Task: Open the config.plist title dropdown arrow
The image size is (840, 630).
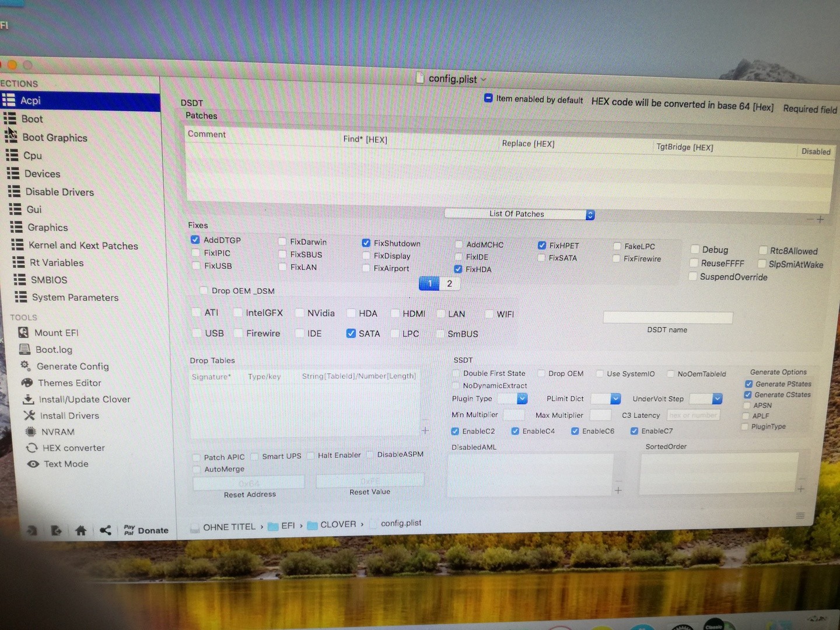Action: [x=484, y=79]
